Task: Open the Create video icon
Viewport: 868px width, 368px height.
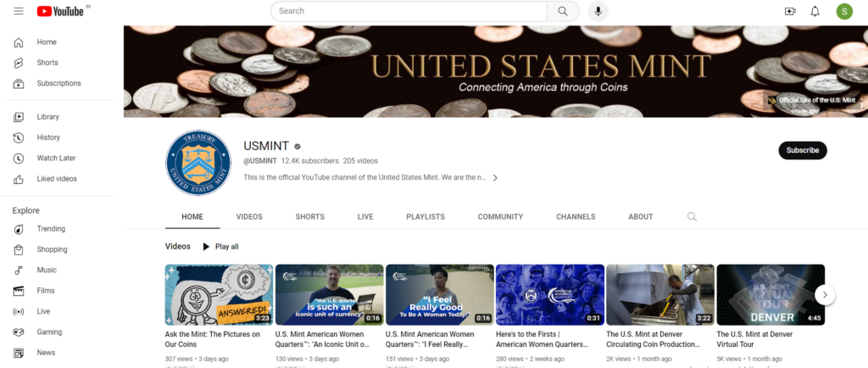Action: [790, 11]
